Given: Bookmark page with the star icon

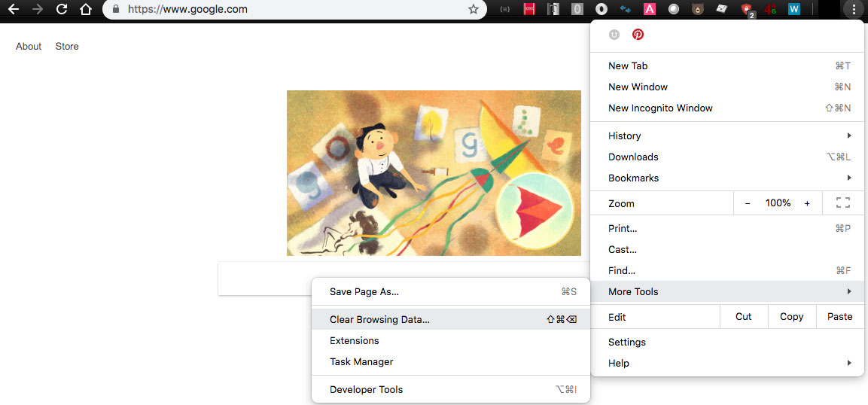Looking at the screenshot, I should click(x=474, y=9).
